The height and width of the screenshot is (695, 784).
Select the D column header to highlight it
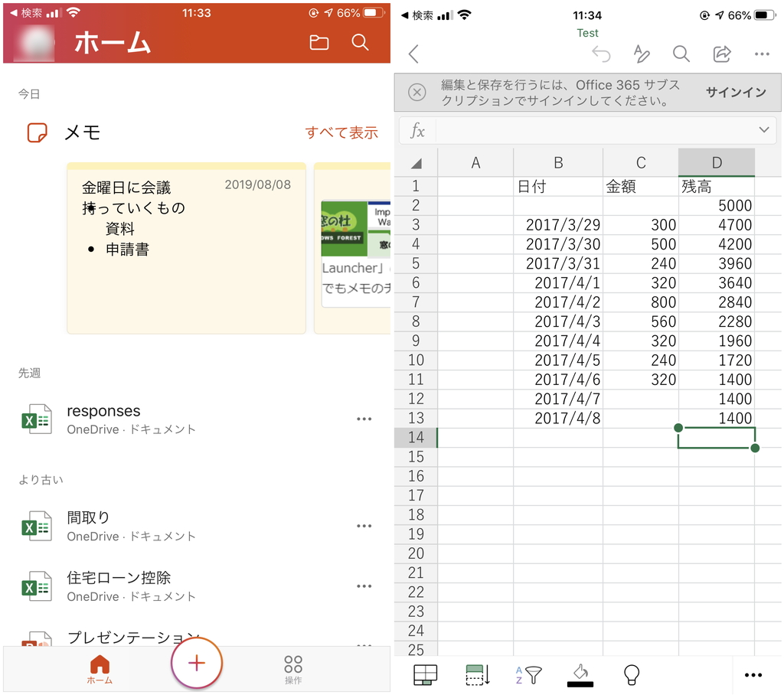(x=716, y=162)
